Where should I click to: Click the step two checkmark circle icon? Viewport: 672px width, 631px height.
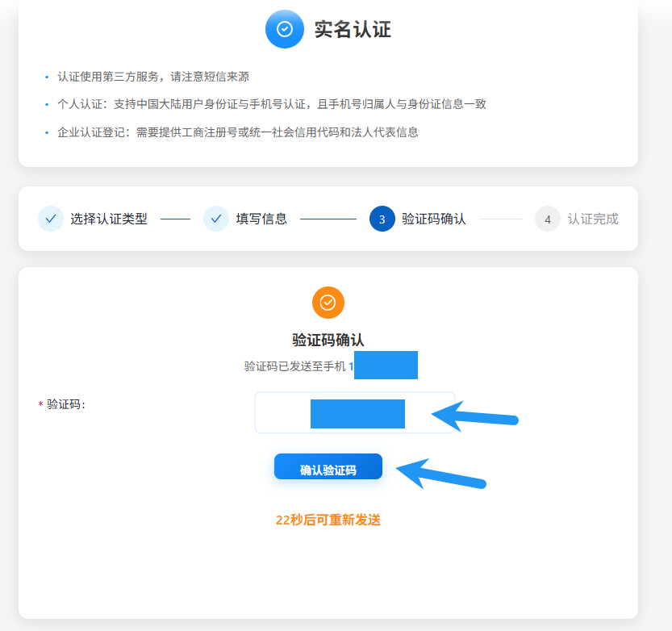tap(216, 219)
